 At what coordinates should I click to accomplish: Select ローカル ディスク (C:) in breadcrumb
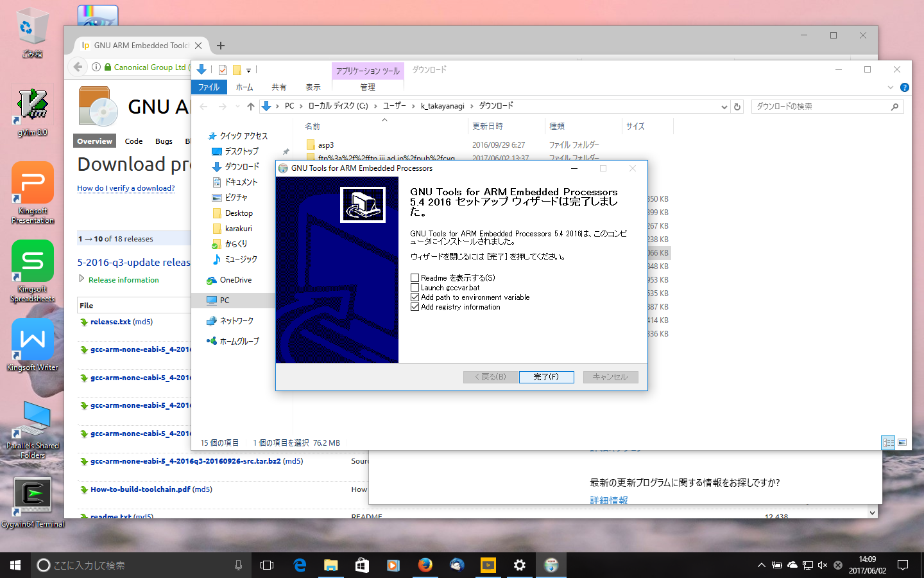click(338, 106)
